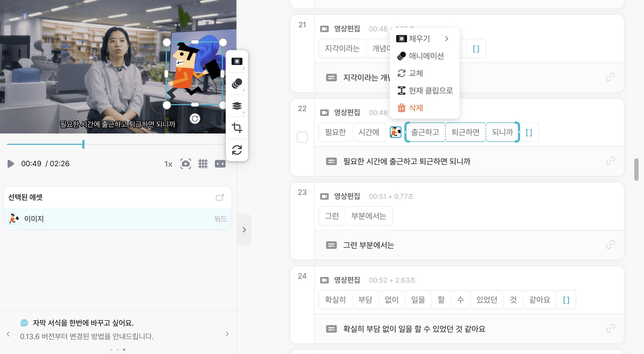Click the replace icon in floating toolbar
Viewport: 644px width, 354px height.
tap(237, 150)
